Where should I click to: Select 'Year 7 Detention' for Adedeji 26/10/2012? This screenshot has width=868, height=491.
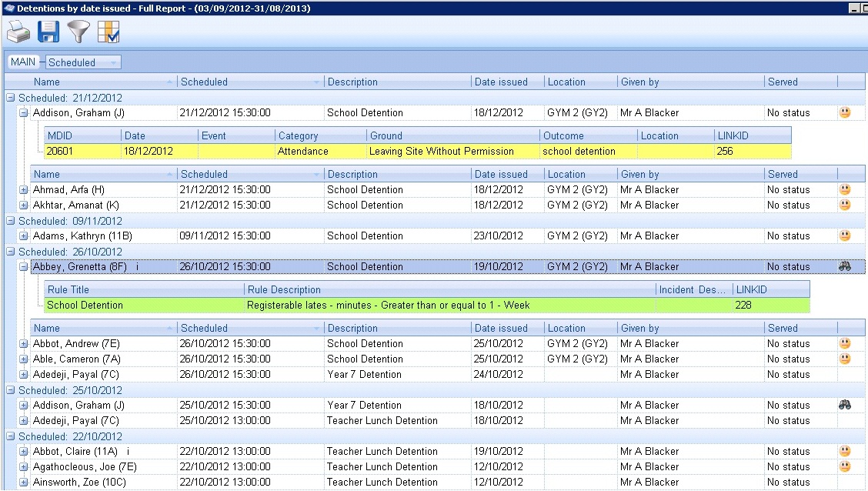[398, 374]
